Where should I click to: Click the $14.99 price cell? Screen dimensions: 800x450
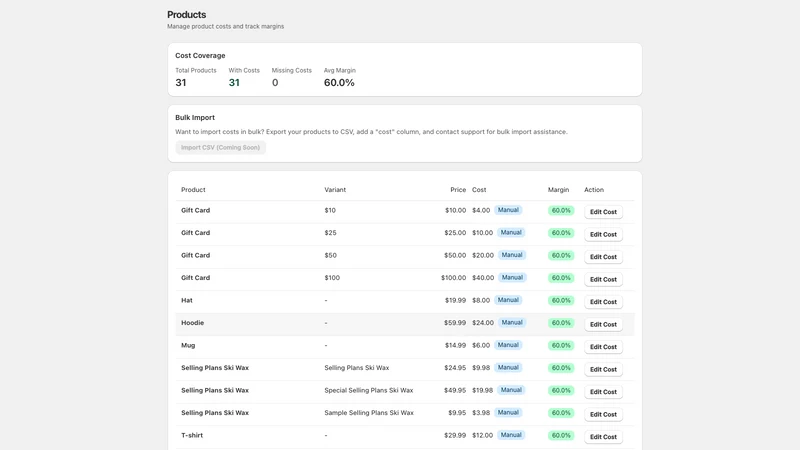(x=455, y=345)
